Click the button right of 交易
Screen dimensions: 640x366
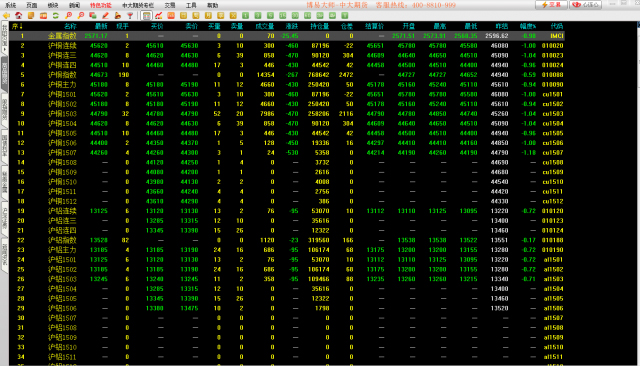[586, 5]
